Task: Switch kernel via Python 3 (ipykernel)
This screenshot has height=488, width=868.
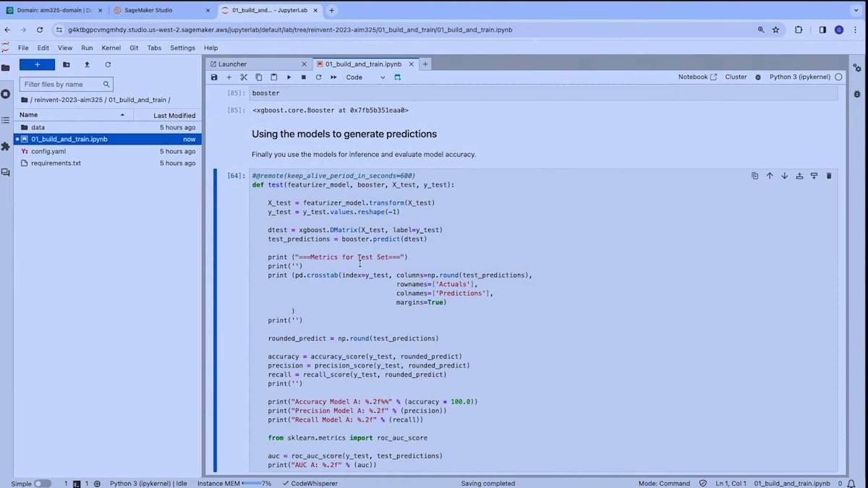Action: click(800, 77)
